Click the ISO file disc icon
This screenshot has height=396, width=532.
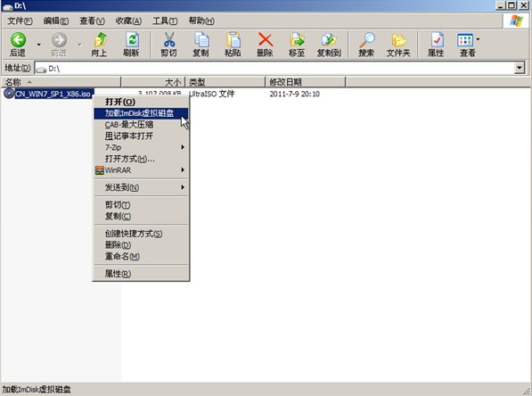tap(9, 94)
